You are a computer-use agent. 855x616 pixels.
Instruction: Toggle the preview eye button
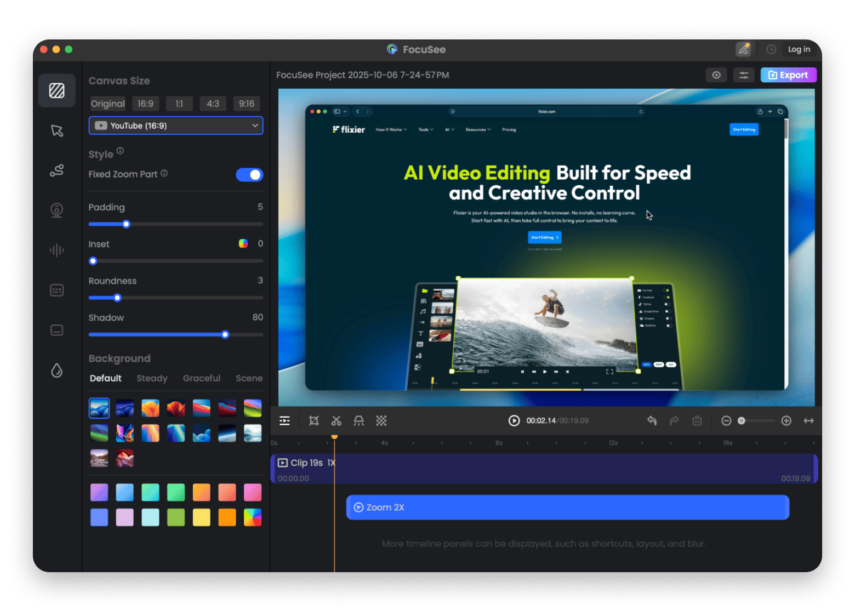716,75
